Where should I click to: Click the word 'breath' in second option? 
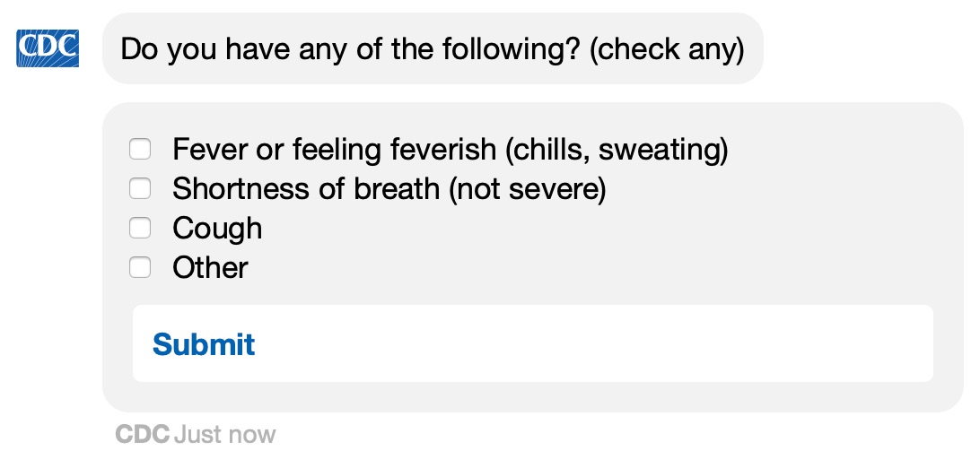pyautogui.click(x=397, y=189)
